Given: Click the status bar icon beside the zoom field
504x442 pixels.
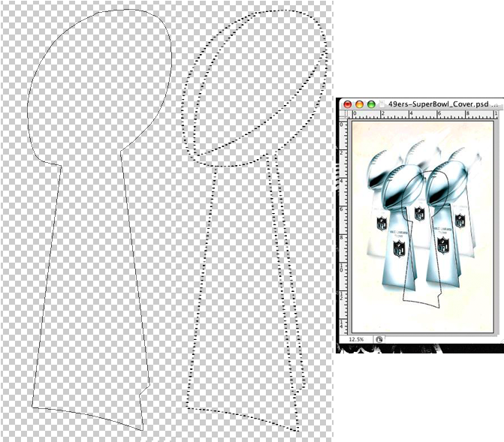Looking at the screenshot, I should (x=379, y=339).
